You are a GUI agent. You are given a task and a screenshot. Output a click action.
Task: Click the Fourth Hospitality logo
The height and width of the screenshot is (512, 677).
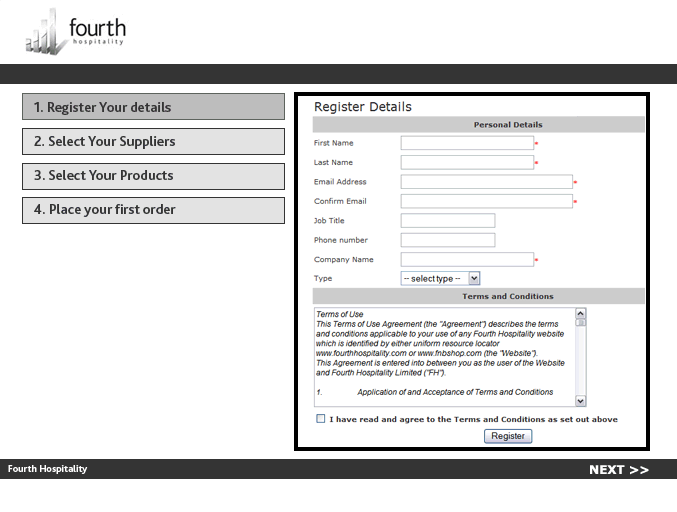pyautogui.click(x=76, y=31)
